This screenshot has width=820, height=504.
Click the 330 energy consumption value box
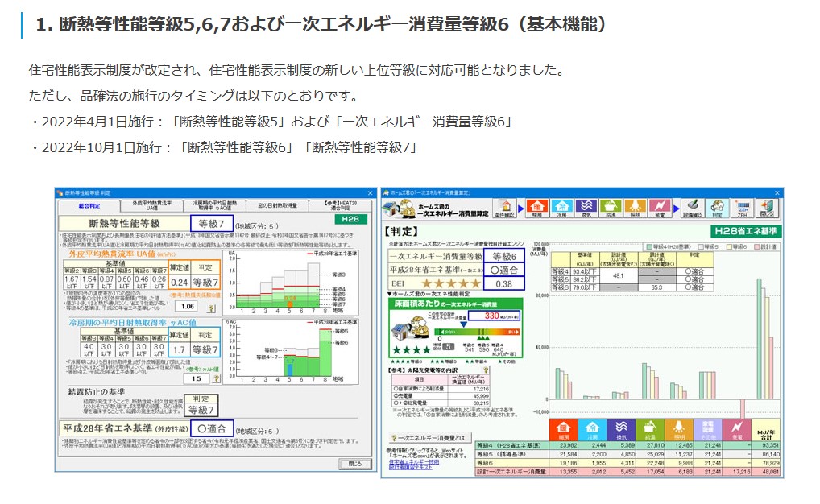tap(495, 316)
